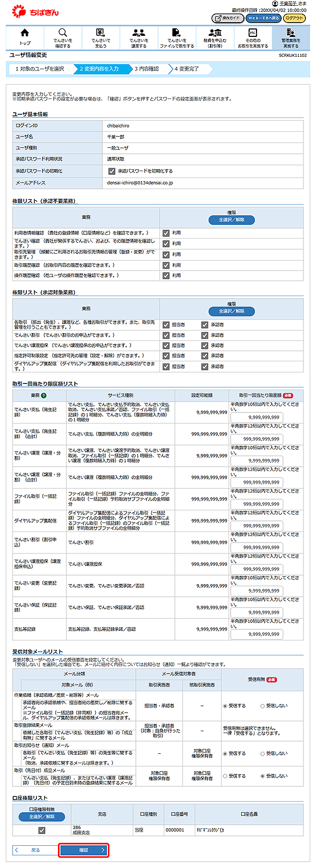
Task: Click the 確認 button
Action: [x=84, y=850]
